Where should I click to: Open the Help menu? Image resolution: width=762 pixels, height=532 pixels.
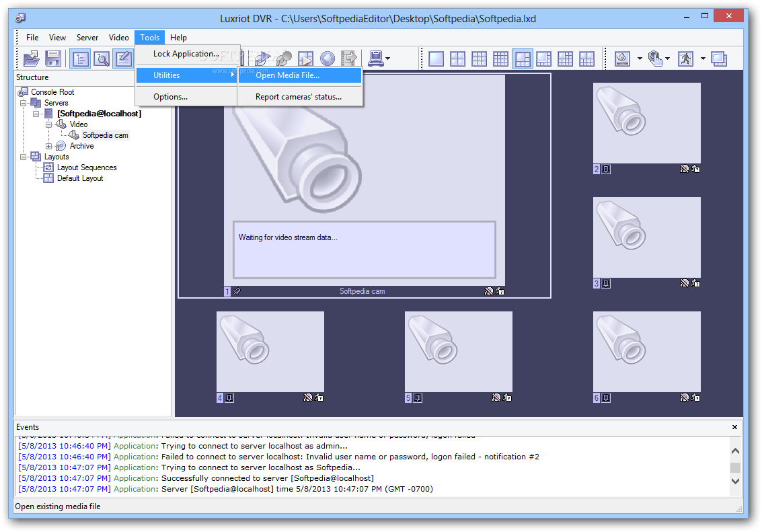coord(178,38)
